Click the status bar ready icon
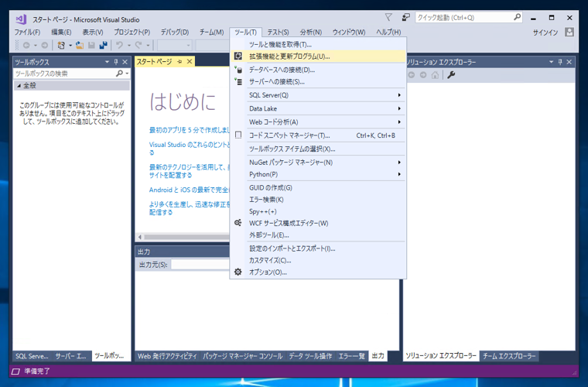Screen dimensions: 588x387 pos(15,372)
